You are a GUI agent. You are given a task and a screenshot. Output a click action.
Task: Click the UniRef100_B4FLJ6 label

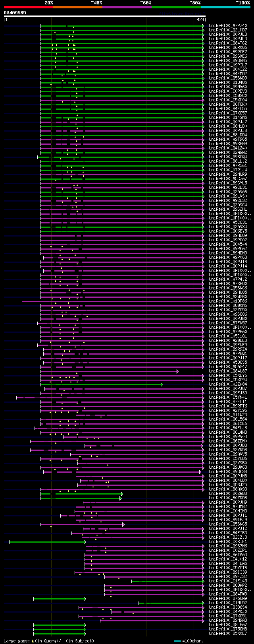(228, 428)
